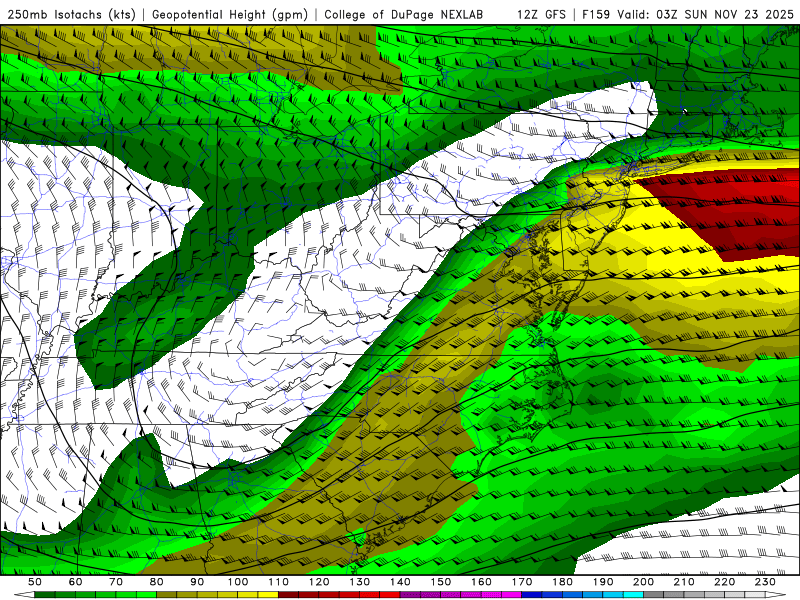
Task: Click the legend value 120
Action: point(319,582)
